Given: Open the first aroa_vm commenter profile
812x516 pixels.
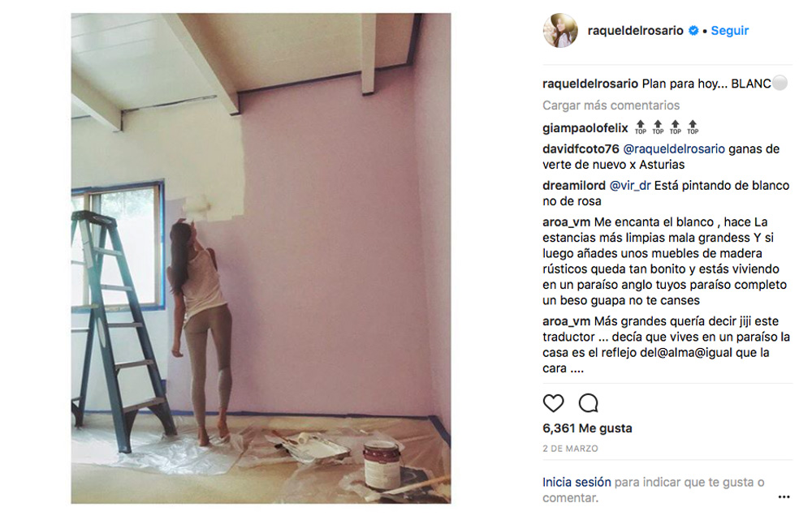Looking at the screenshot, I should (x=566, y=222).
